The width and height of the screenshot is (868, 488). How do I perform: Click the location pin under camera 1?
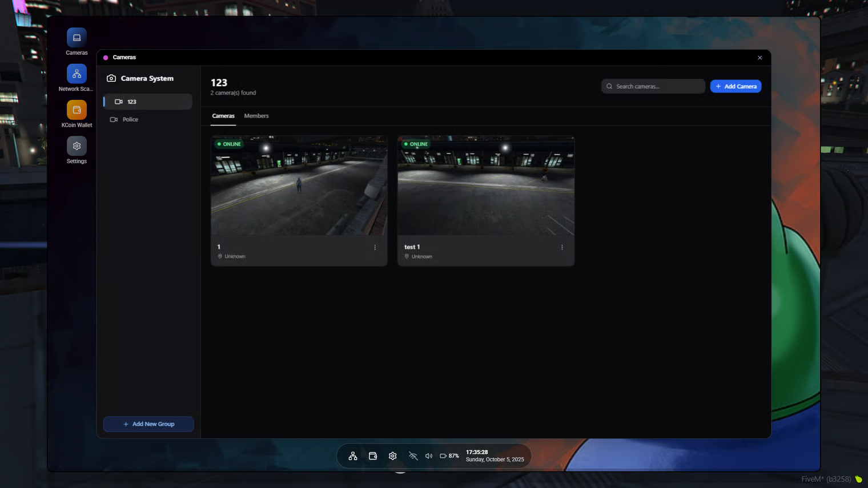pos(220,256)
